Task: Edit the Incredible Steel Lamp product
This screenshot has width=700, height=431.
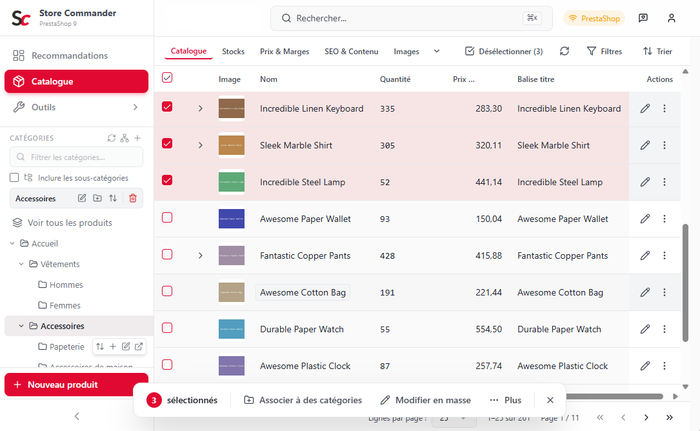Action: [x=645, y=182]
